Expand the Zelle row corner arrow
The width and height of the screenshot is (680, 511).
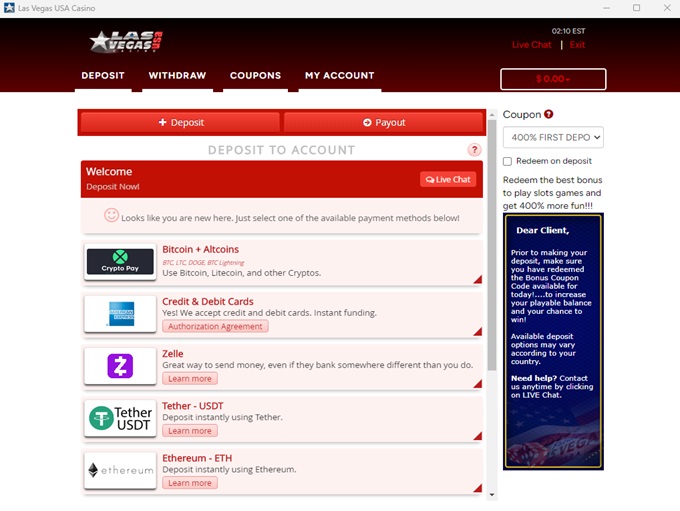pyautogui.click(x=477, y=383)
